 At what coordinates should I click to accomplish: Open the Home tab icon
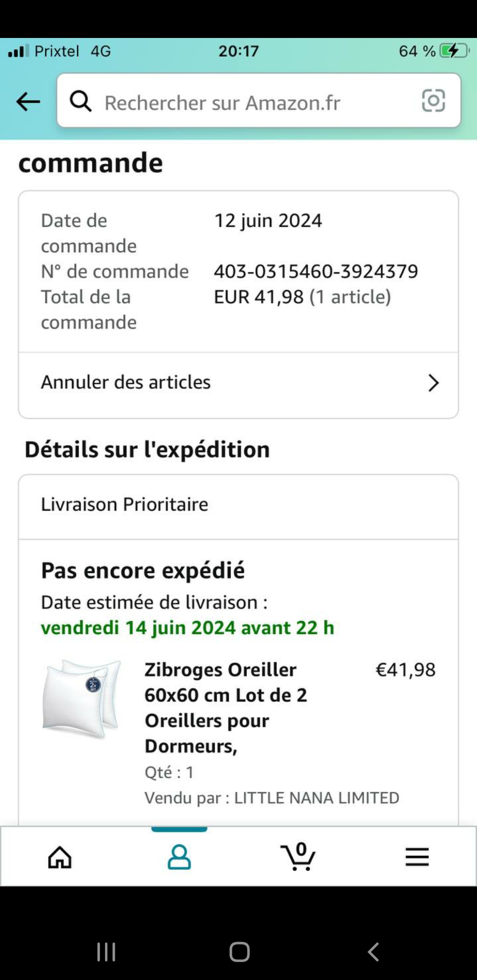60,857
